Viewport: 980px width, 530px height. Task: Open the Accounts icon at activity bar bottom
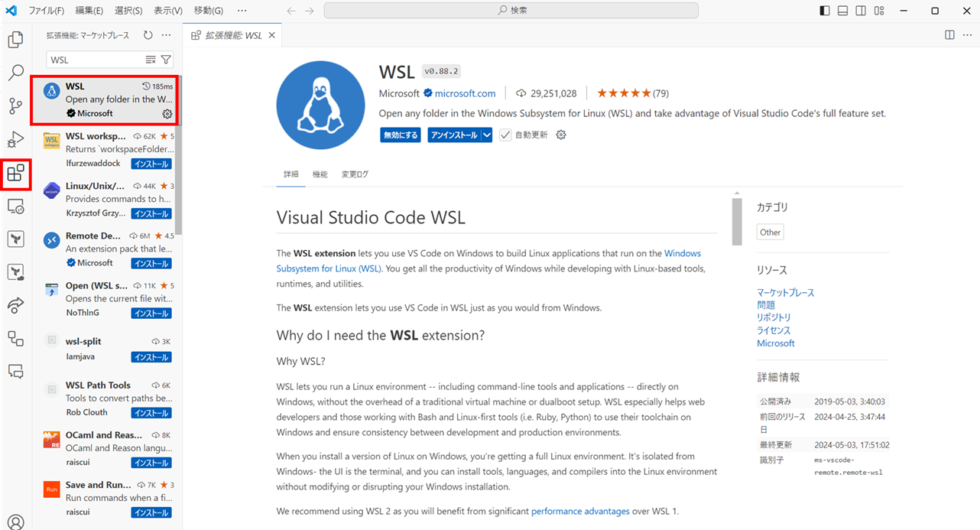pos(15,522)
